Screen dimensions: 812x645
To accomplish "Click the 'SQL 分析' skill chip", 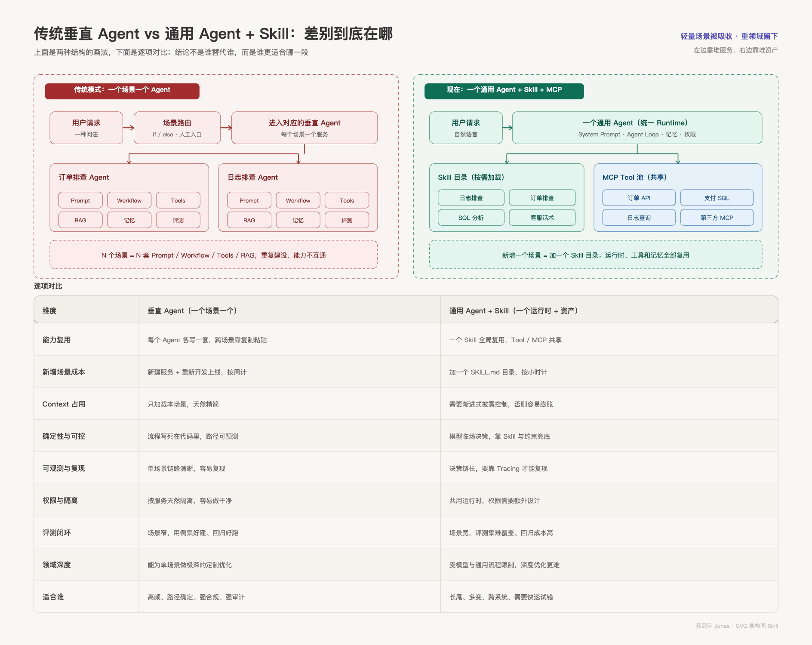I will tap(471, 218).
